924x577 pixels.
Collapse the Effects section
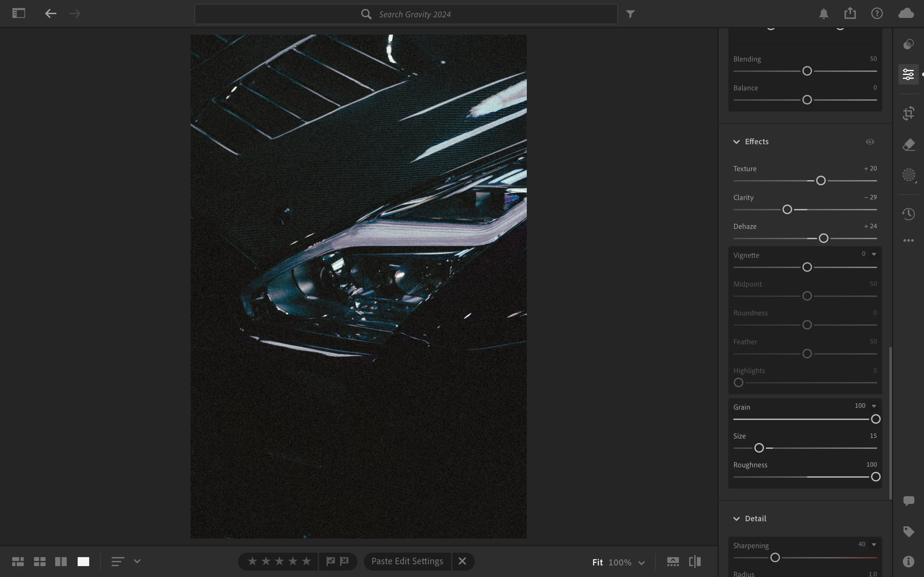737,142
